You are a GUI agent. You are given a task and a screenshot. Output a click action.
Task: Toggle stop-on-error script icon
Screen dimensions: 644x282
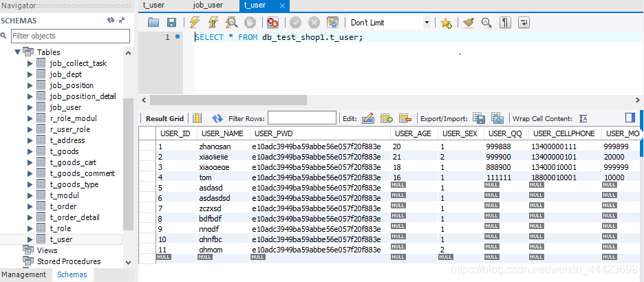[x=272, y=23]
